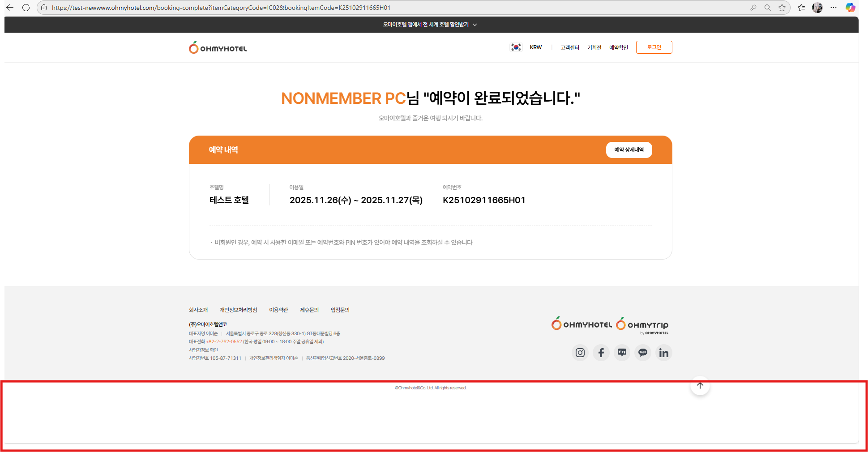Open the 이용약관 footer link
This screenshot has width=868, height=452.
click(278, 310)
